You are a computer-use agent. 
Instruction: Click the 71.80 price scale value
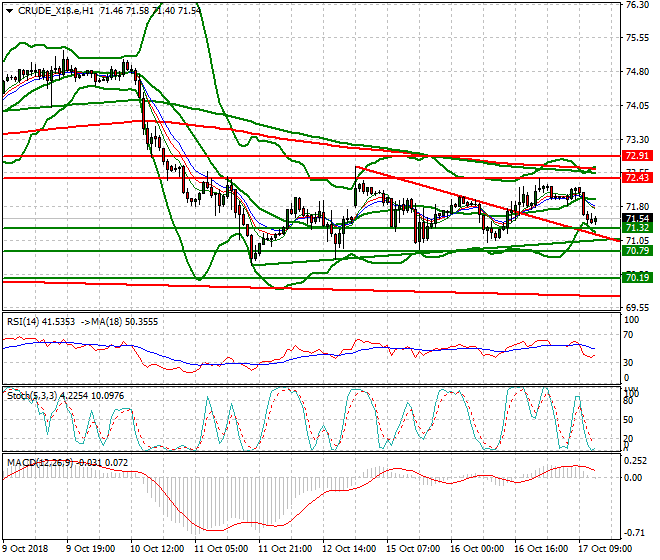coord(637,207)
